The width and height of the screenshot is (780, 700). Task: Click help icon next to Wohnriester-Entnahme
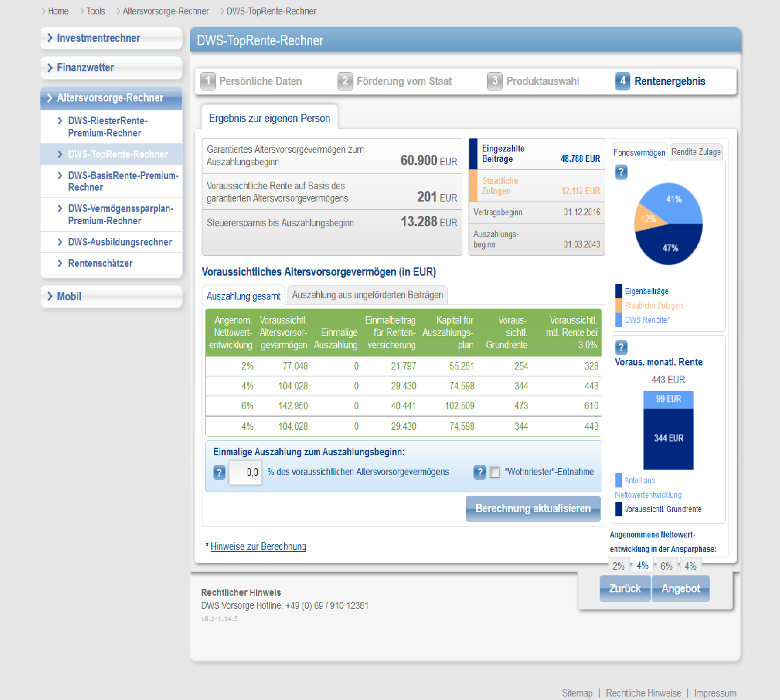(480, 472)
